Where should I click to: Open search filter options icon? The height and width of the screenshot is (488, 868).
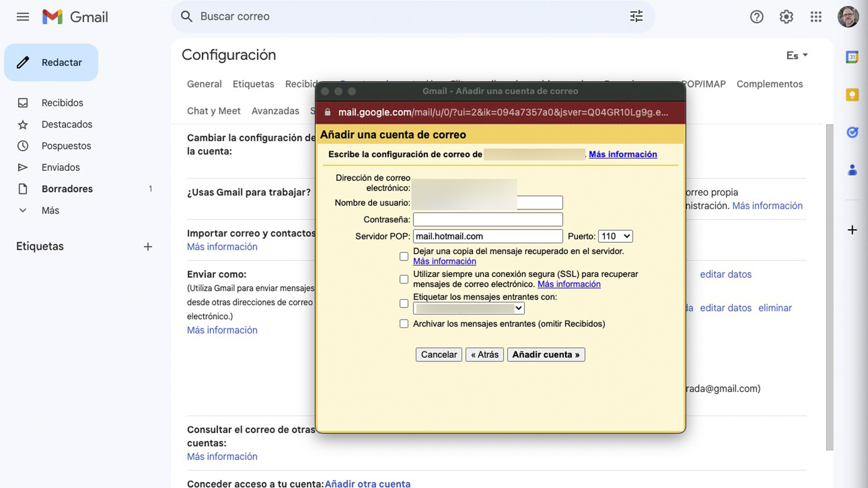pyautogui.click(x=636, y=16)
